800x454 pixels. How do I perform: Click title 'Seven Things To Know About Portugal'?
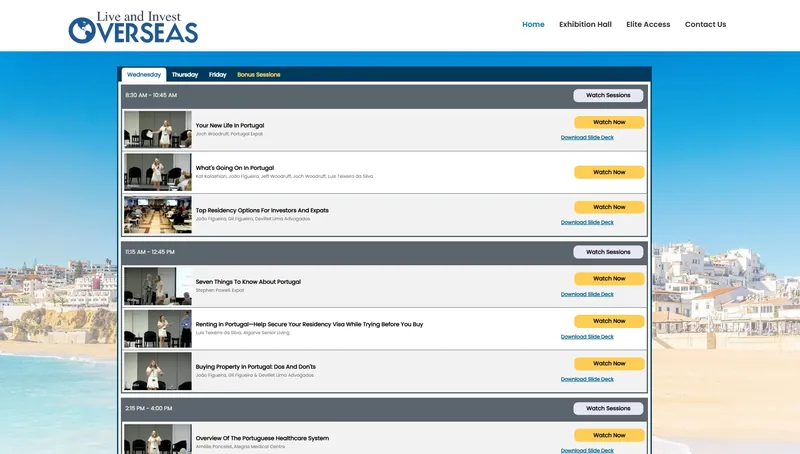coord(248,282)
